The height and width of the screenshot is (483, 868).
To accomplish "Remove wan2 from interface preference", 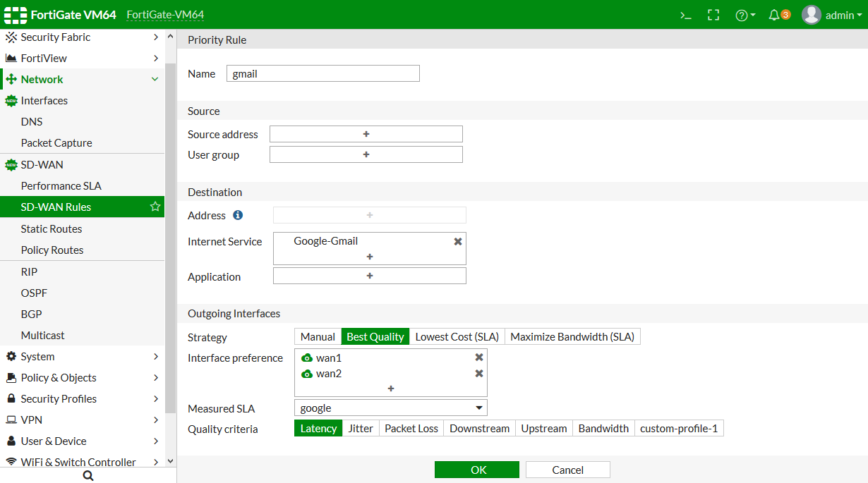I will [479, 374].
